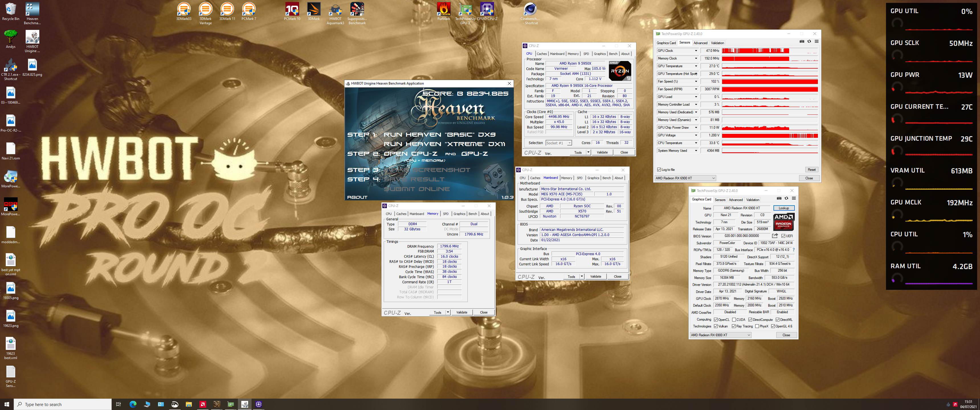Open the CPU-Z Socket #1 selection dropdown
The image size is (980, 410).
click(x=558, y=143)
